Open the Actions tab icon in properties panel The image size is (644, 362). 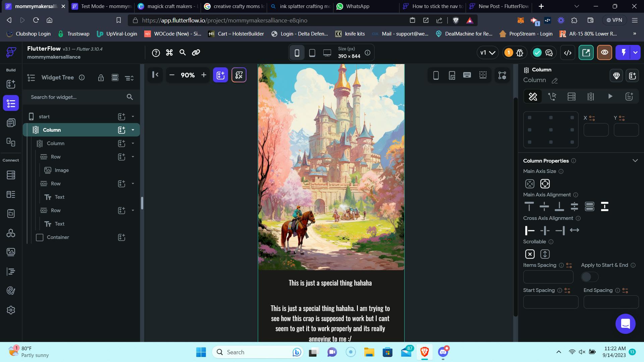coord(552,97)
